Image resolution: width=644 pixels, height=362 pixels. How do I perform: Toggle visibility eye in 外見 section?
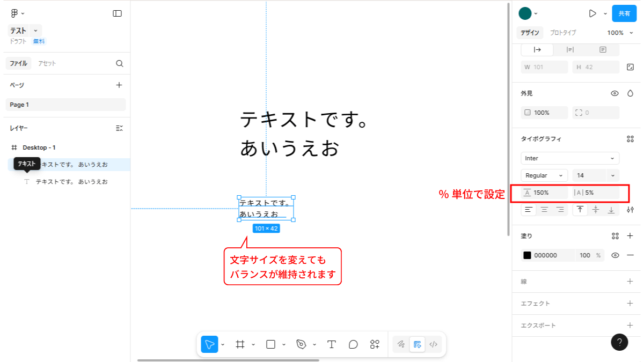click(x=614, y=93)
